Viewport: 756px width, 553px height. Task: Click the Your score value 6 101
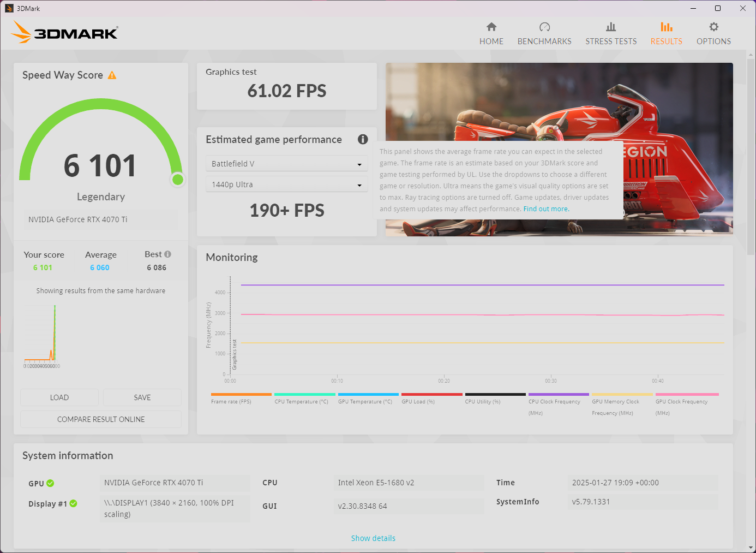[x=43, y=267]
